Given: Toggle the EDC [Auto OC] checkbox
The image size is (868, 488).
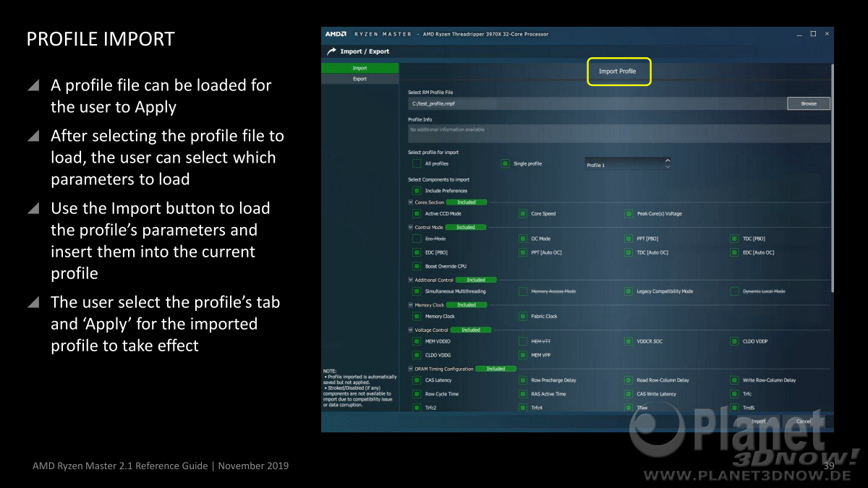Looking at the screenshot, I should (735, 252).
